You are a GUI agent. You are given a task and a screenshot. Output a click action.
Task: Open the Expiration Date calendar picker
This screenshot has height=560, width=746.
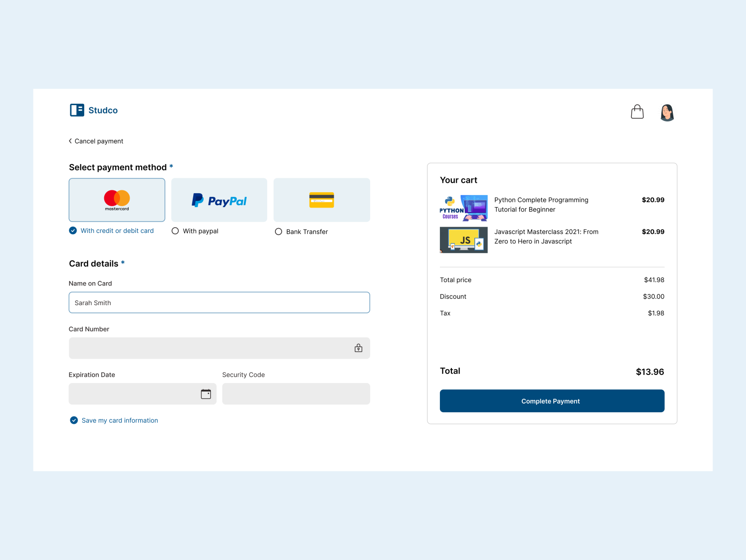tap(206, 394)
